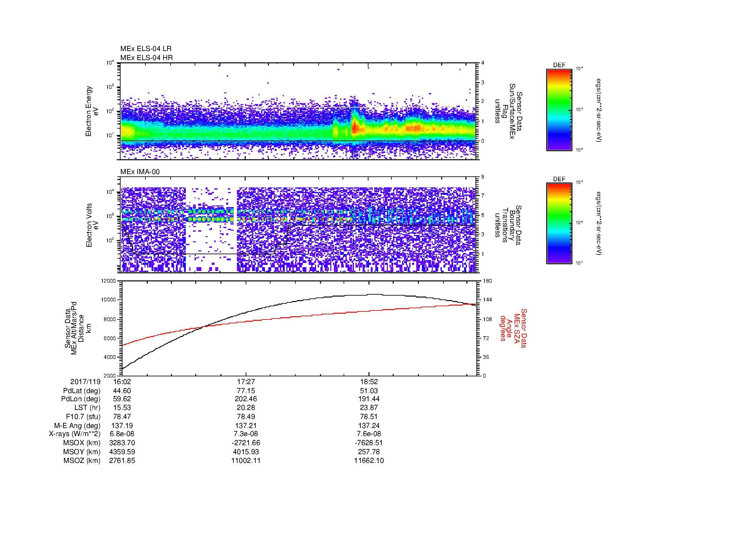756x534 pixels.
Task: Click the X-rays value 7.3e-08
Action: pos(246,434)
